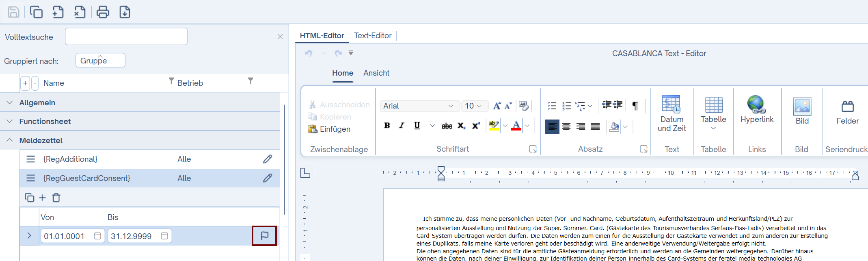The height and width of the screenshot is (261, 868).
Task: Collapse the Meldezettel group
Action: [10, 140]
